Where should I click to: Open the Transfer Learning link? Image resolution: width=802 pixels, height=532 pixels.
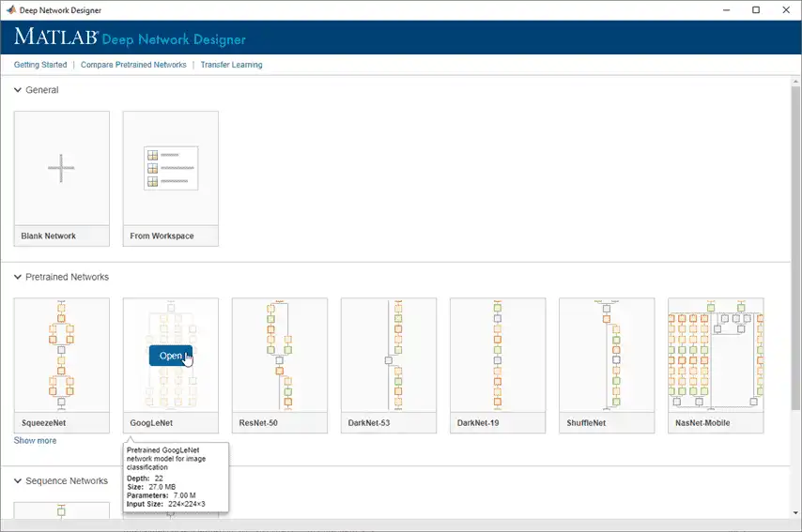(x=231, y=65)
